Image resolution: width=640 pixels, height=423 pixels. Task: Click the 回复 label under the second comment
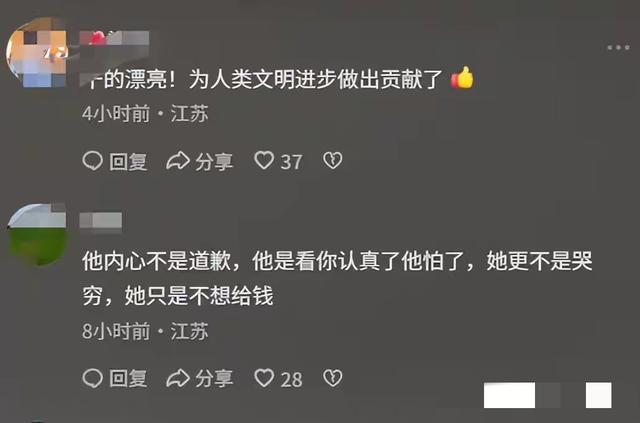point(128,379)
